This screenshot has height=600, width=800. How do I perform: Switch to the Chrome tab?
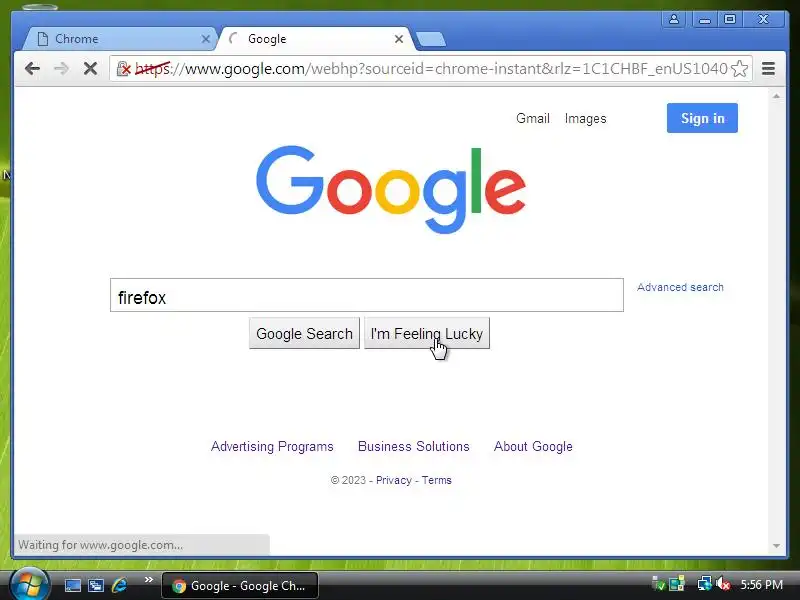click(120, 39)
